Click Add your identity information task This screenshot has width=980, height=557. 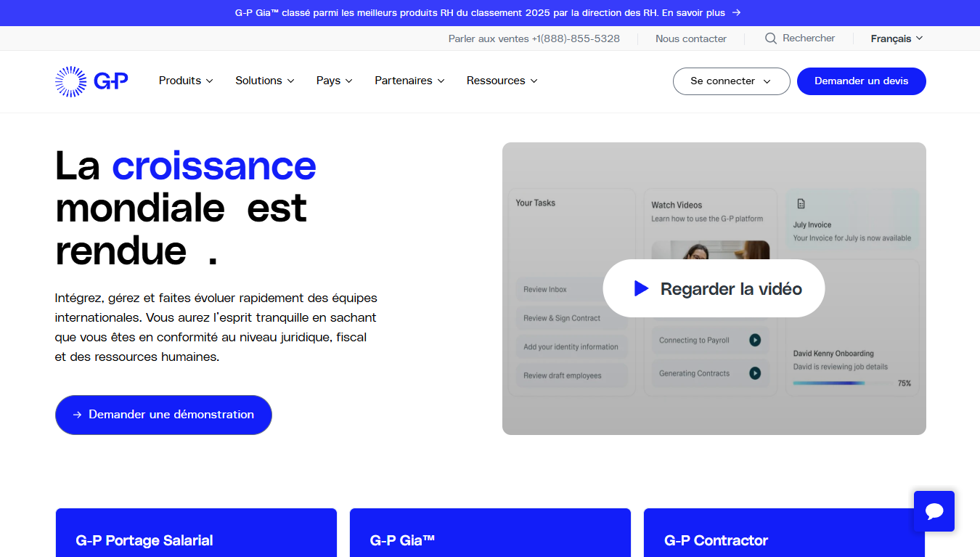pyautogui.click(x=571, y=347)
